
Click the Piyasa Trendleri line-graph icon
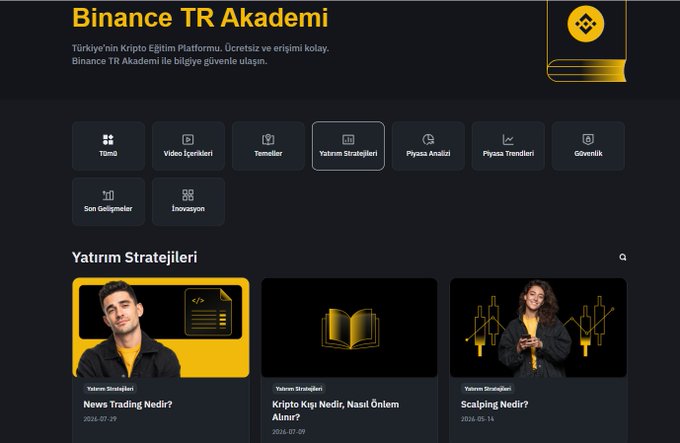[508, 140]
